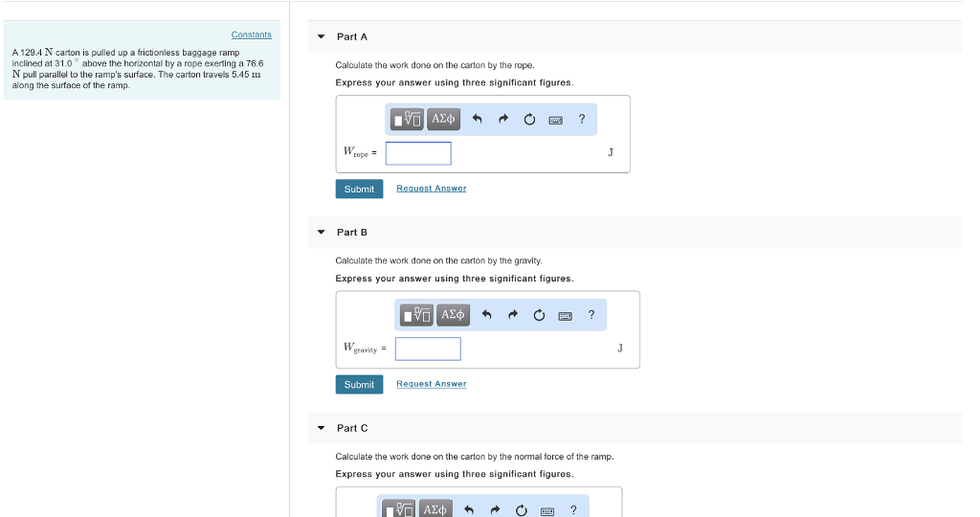Collapse the Part C section
This screenshot has width=980, height=517.
point(321,428)
